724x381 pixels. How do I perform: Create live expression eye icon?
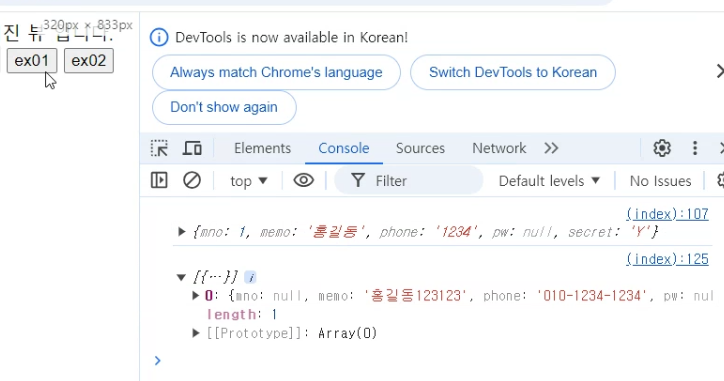tap(303, 180)
